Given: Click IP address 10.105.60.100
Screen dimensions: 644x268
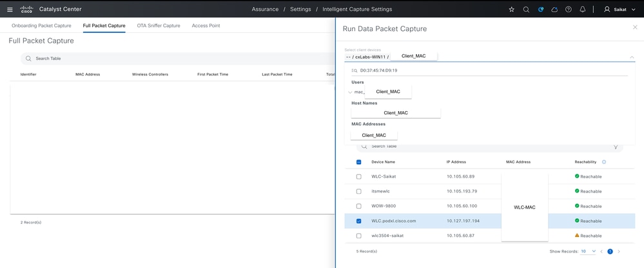Looking at the screenshot, I should pos(462,206).
